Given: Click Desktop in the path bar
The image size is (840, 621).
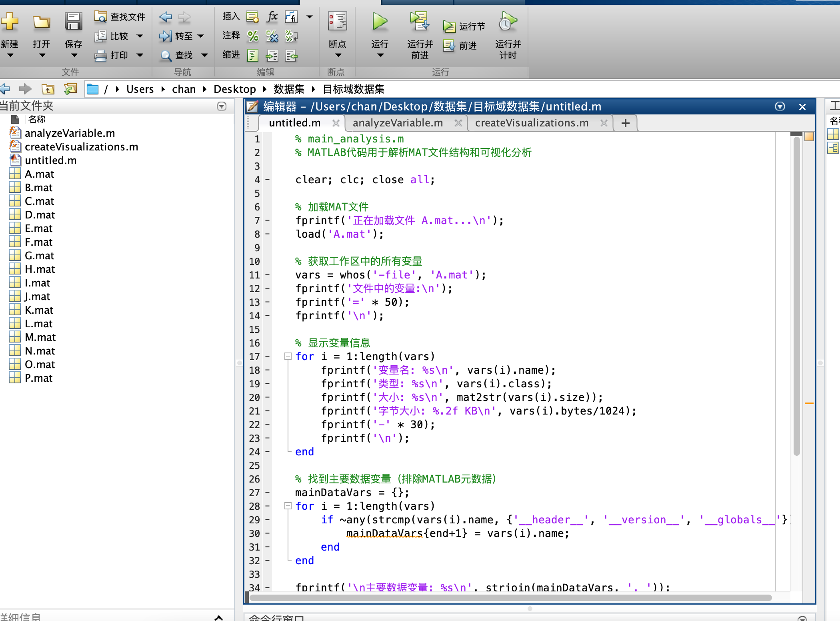Looking at the screenshot, I should point(235,89).
